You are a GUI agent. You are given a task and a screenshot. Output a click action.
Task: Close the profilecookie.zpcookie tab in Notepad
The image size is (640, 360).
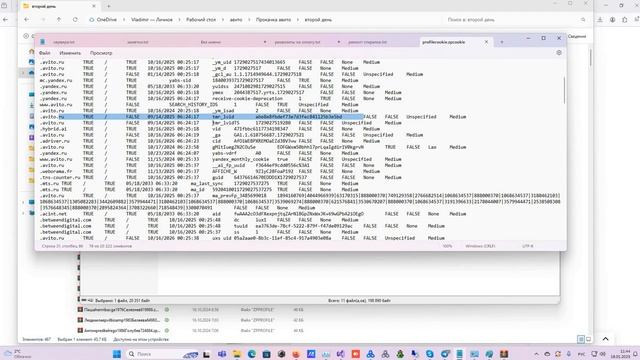[486, 42]
